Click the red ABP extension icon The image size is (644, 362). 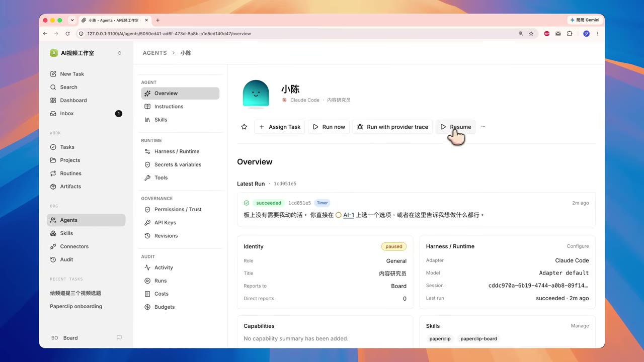pos(547,34)
